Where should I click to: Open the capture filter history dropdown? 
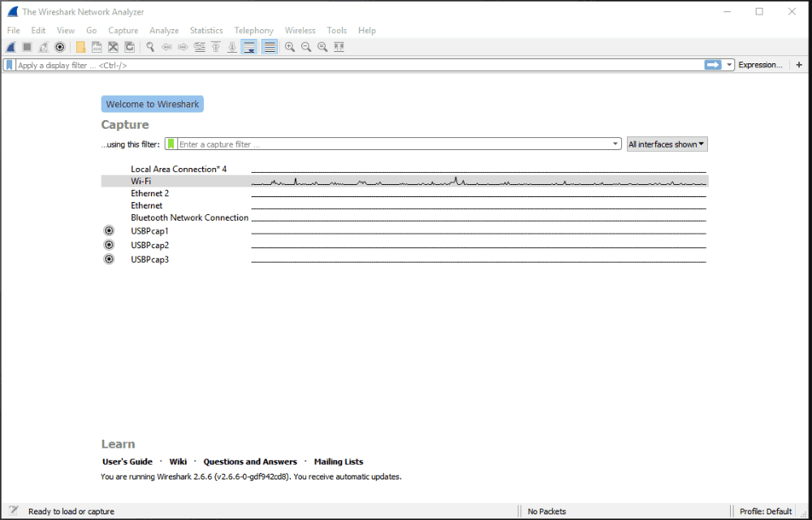pyautogui.click(x=615, y=144)
